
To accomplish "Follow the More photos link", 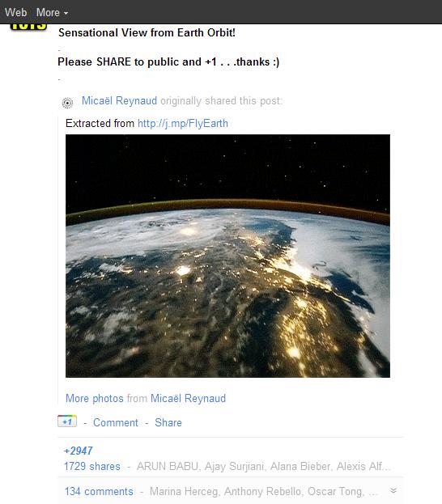I will [x=95, y=399].
